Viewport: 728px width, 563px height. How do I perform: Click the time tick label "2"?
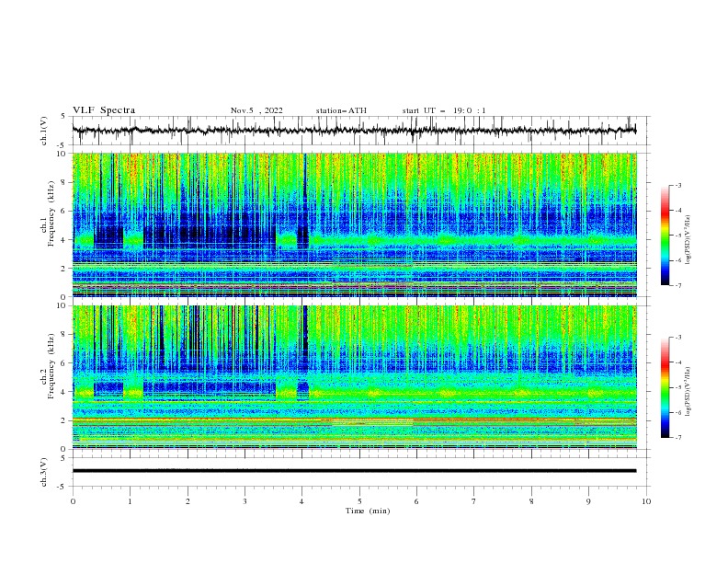188,501
